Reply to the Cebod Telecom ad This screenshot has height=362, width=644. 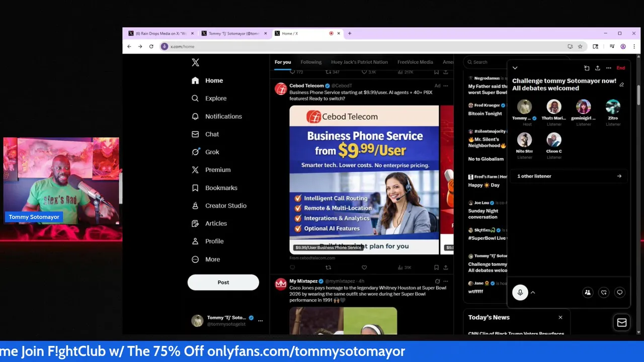[x=292, y=267]
